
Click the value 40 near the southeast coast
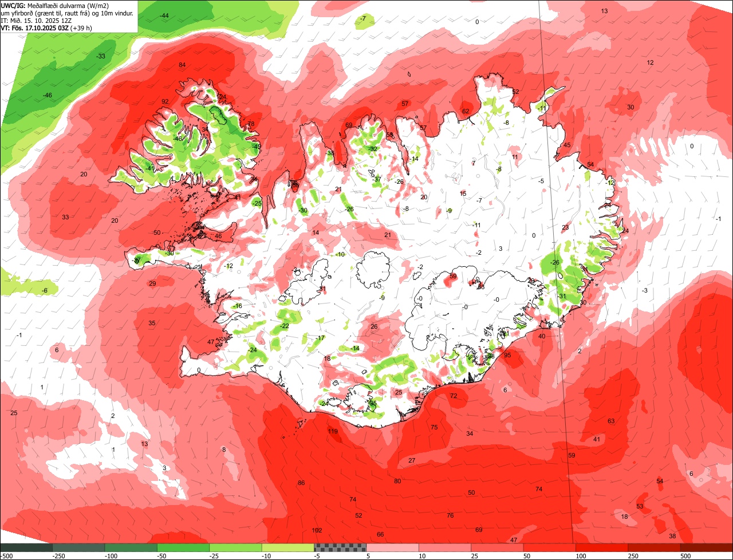[x=542, y=336]
